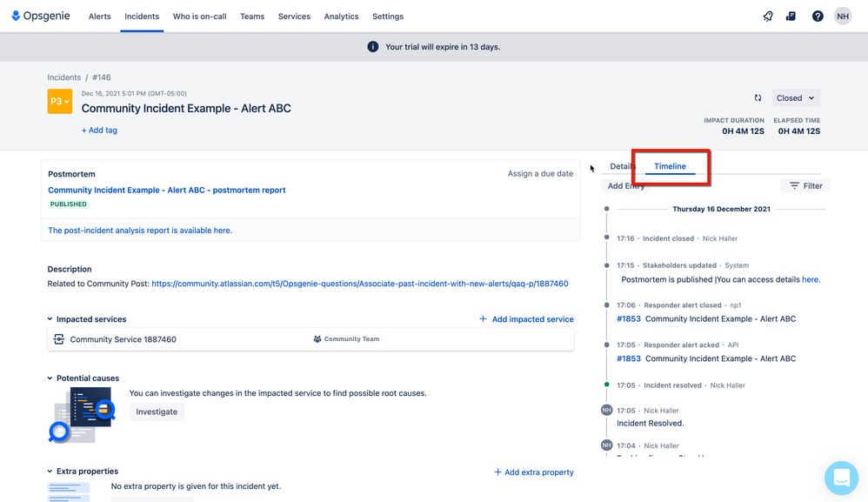Click the Impact Duration value 0H 4M 12S

[743, 131]
